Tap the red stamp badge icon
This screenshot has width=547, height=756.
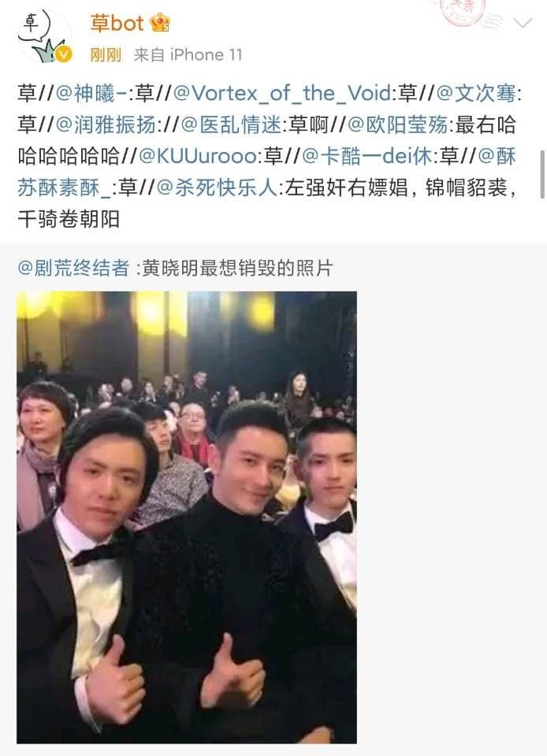463,12
